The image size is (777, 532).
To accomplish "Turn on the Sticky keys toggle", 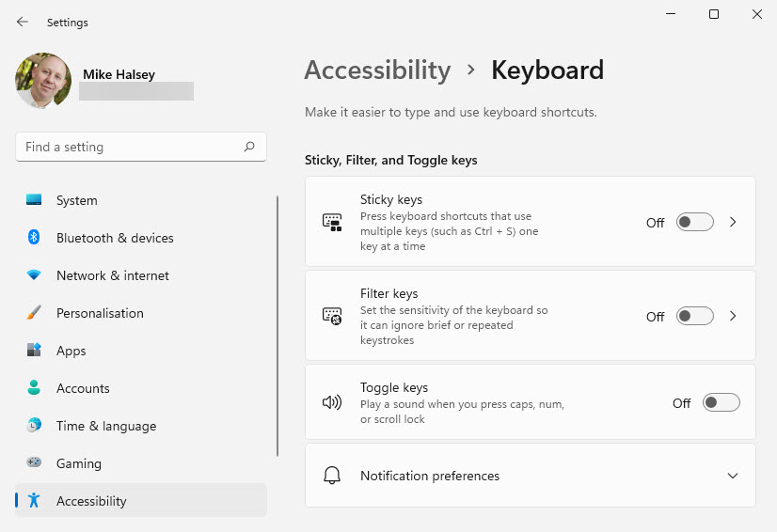I will tap(695, 223).
